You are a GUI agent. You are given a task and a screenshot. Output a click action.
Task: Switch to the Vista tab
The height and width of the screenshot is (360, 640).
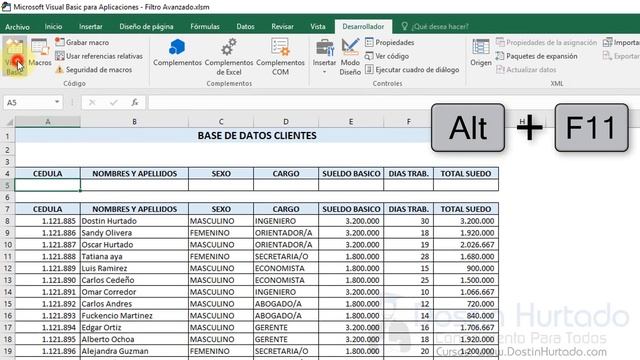(x=318, y=27)
